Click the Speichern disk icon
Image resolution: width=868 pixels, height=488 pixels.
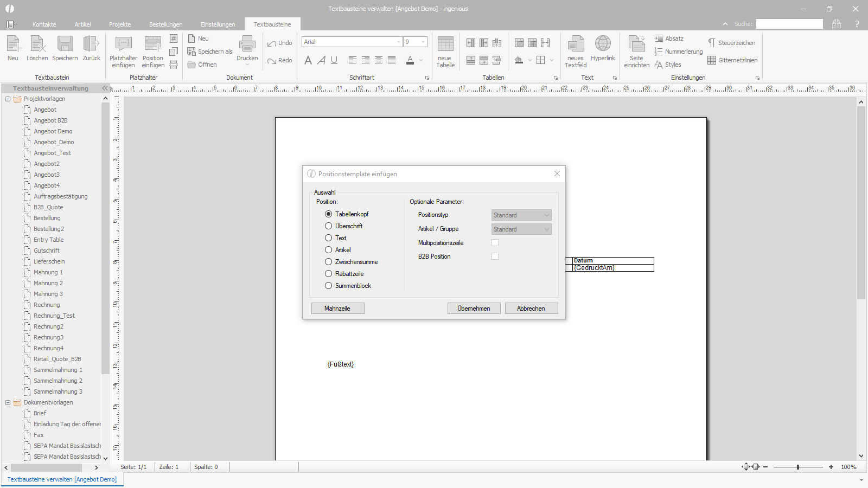tap(65, 48)
